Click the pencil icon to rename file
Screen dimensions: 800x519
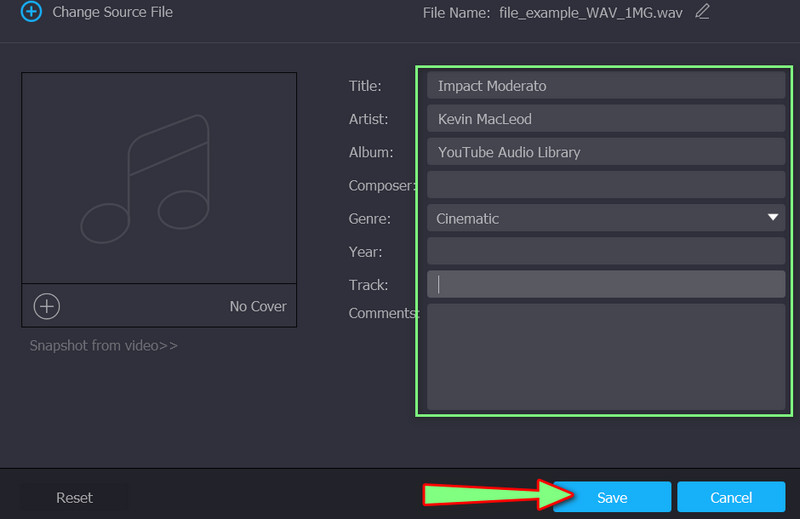(702, 12)
